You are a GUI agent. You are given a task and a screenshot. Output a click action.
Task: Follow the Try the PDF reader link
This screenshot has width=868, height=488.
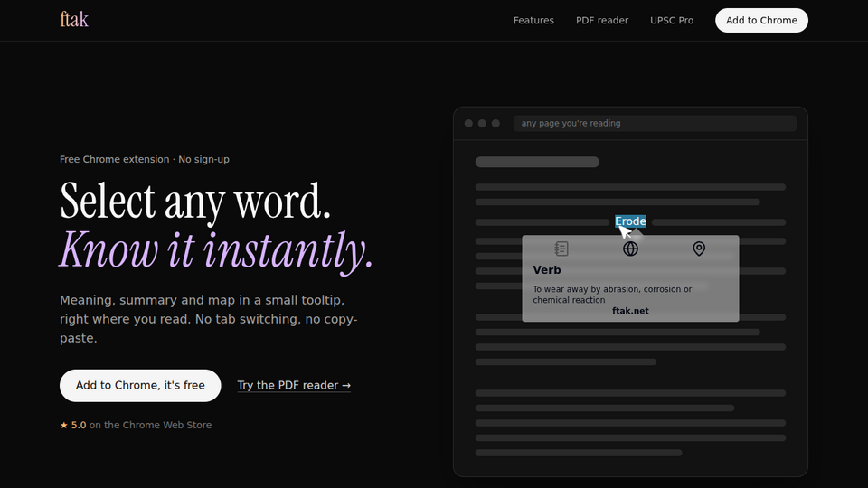click(x=294, y=385)
